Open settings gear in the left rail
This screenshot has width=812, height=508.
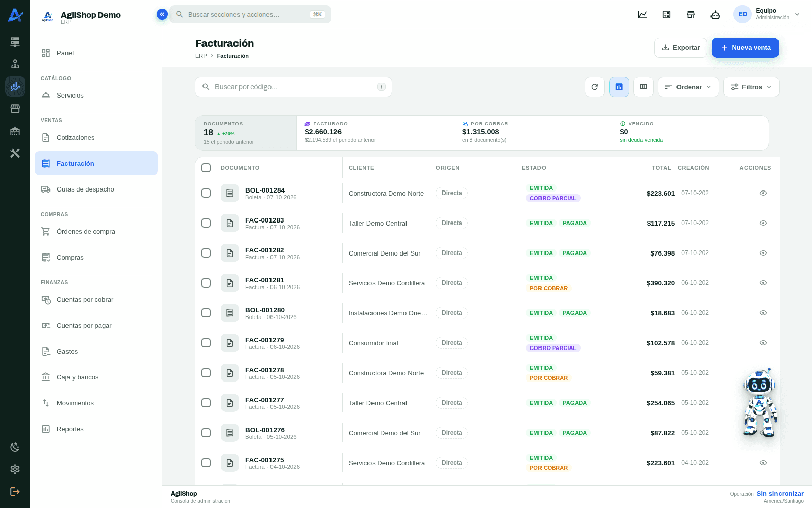pos(15,469)
